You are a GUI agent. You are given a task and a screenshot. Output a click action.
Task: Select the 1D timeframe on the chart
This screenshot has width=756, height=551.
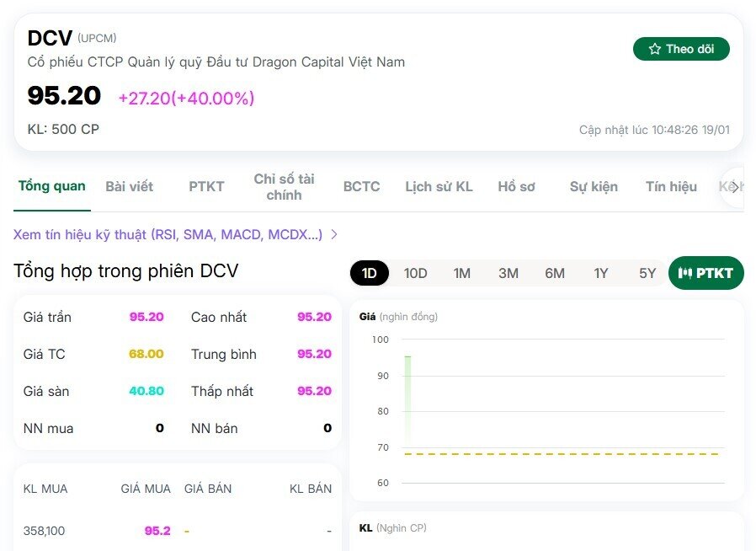coord(369,273)
